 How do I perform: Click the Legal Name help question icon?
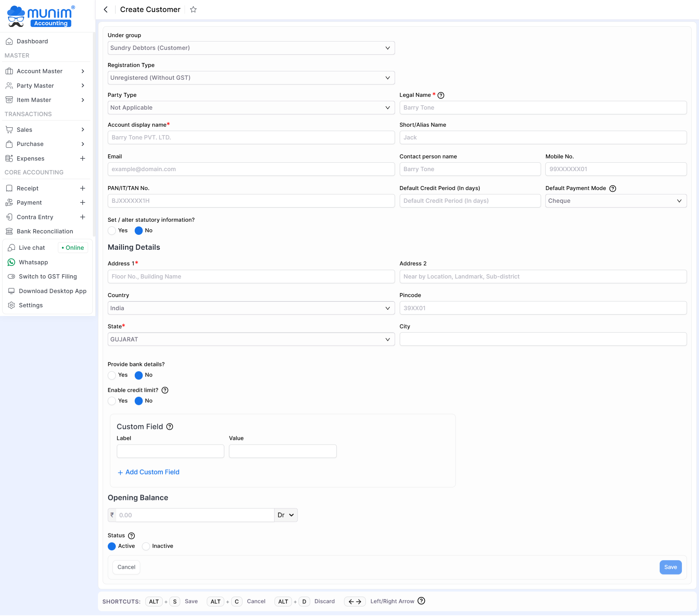(441, 95)
